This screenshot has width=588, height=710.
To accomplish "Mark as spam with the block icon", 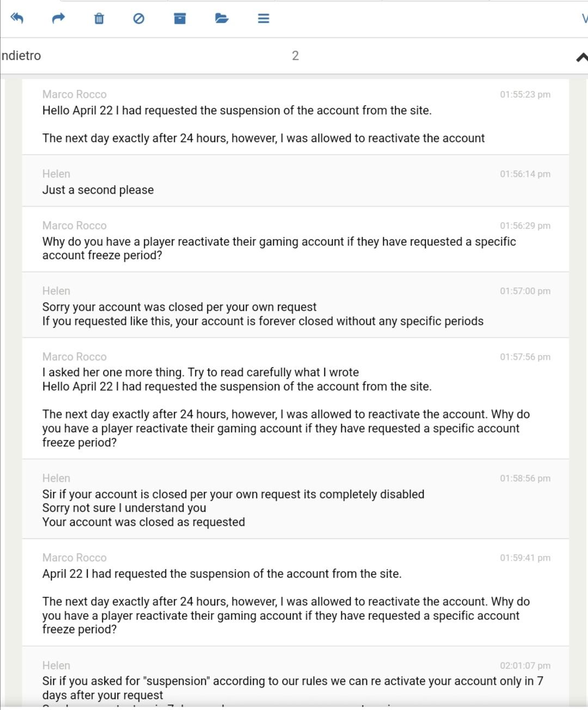I will [139, 19].
